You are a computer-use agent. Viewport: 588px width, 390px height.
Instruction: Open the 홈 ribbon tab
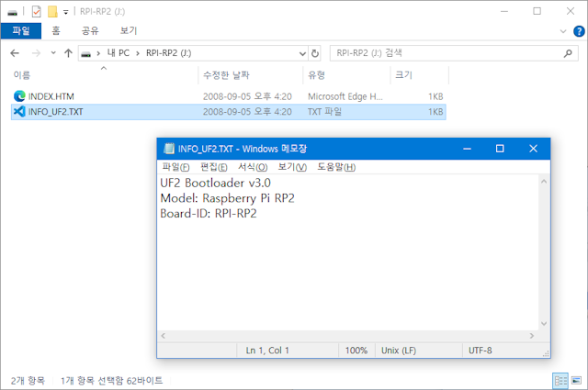click(56, 30)
